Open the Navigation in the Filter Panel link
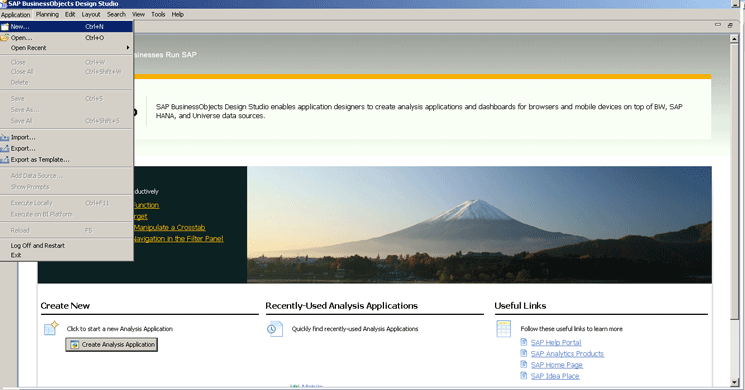This screenshot has width=745, height=390. coord(178,238)
